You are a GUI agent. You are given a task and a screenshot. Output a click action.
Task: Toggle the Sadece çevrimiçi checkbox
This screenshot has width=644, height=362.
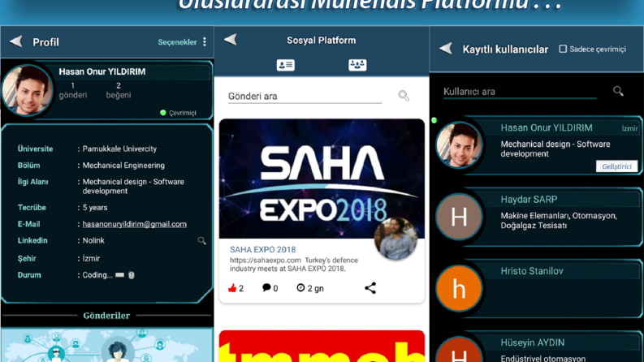[563, 49]
